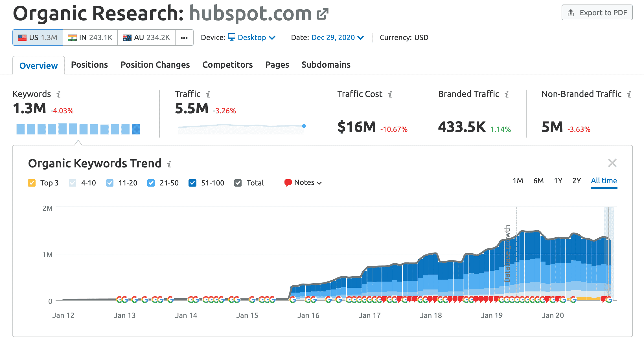
Task: Click the Keywords bar chart thumbnail
Action: pyautogui.click(x=78, y=129)
